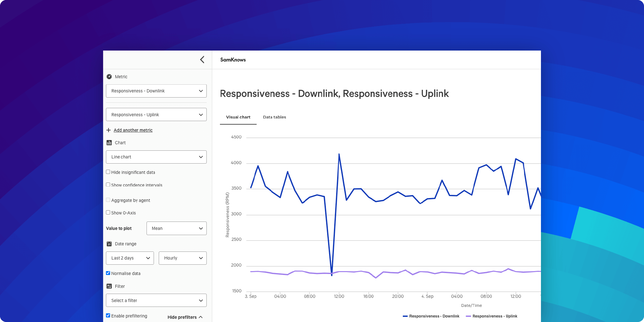Click the Value to plot label
The height and width of the screenshot is (322, 644).
point(119,228)
